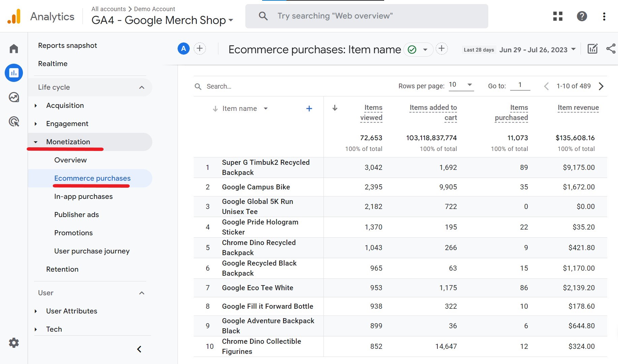Sort by Items added to cart column
The width and height of the screenshot is (618, 364).
click(433, 113)
